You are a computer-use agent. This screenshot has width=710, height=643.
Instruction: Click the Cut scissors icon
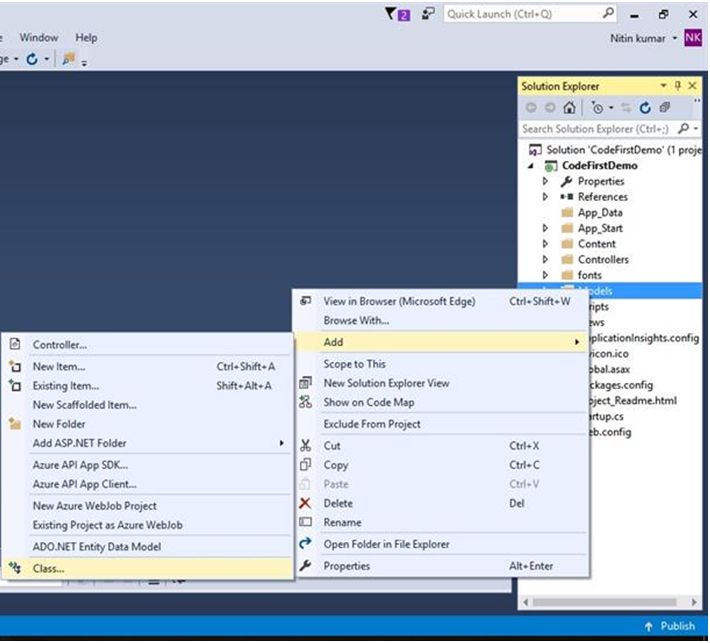(x=306, y=446)
